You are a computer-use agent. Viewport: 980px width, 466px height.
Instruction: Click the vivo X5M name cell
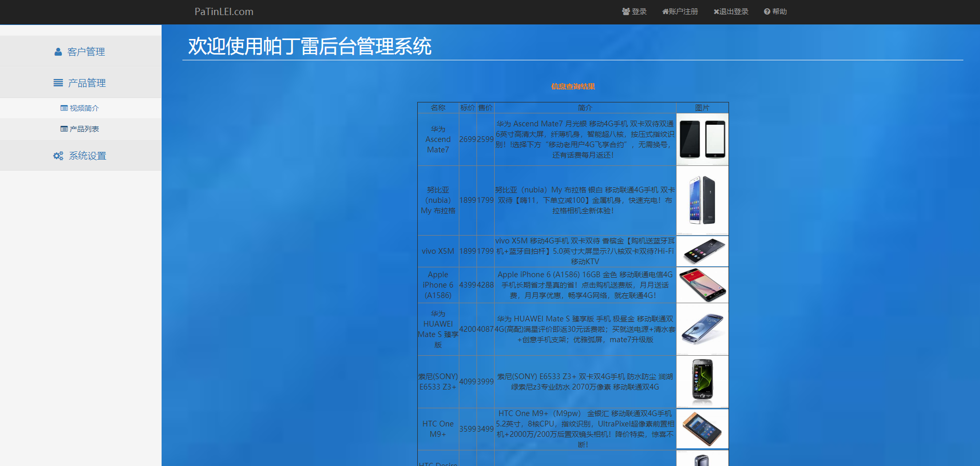[438, 251]
